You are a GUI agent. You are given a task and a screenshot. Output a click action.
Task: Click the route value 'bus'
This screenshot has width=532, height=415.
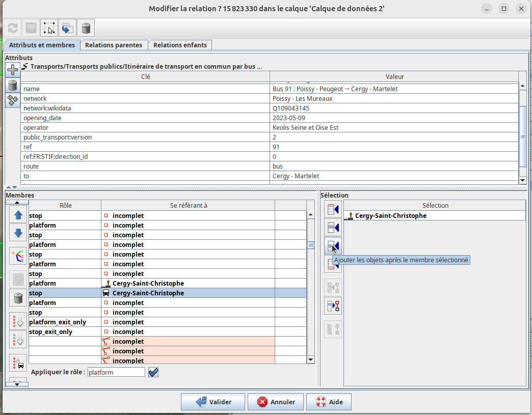394,166
